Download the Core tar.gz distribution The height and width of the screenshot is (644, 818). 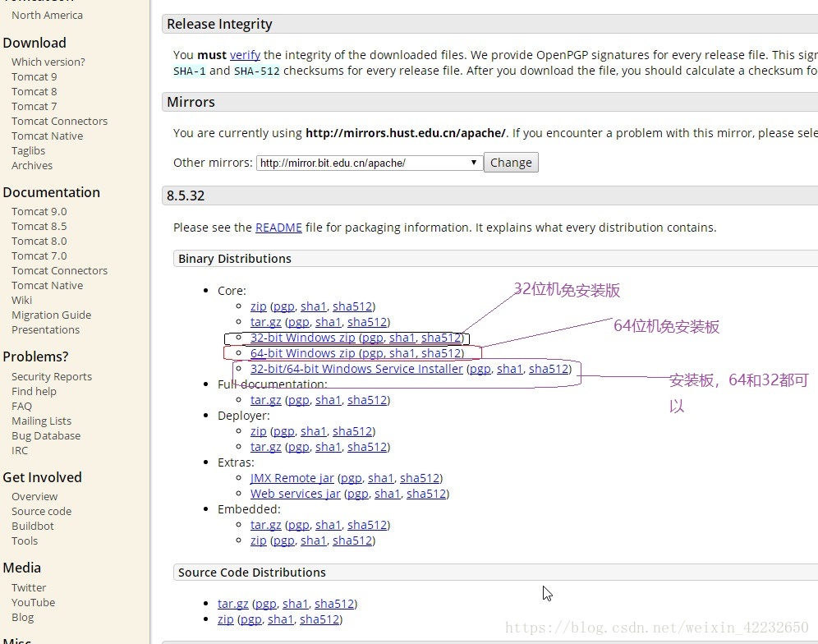265,322
